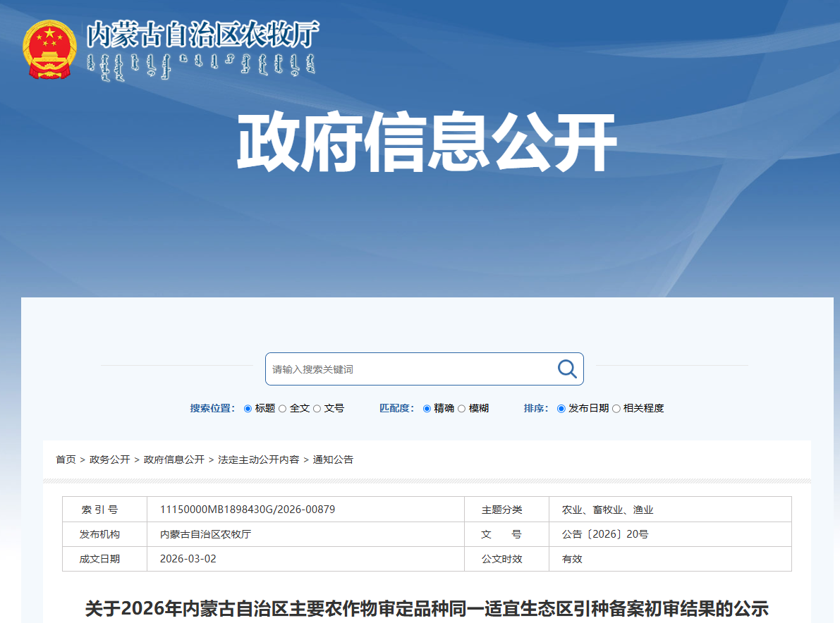Click the magnifier search icon

pyautogui.click(x=567, y=369)
